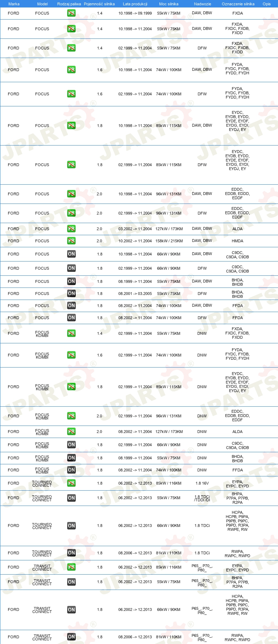Pick the PB icon for Focus 2.0 96kW DFW
The image size is (278, 644).
pos(71,213)
